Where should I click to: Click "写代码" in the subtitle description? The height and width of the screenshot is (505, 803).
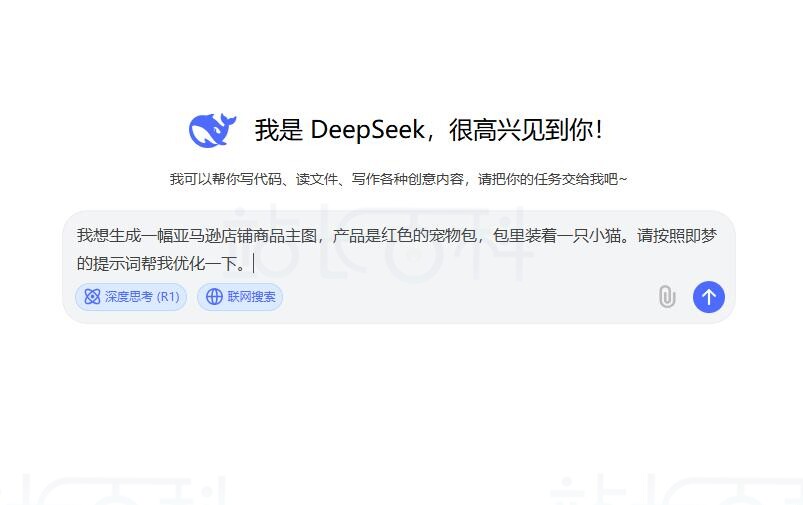(260, 179)
